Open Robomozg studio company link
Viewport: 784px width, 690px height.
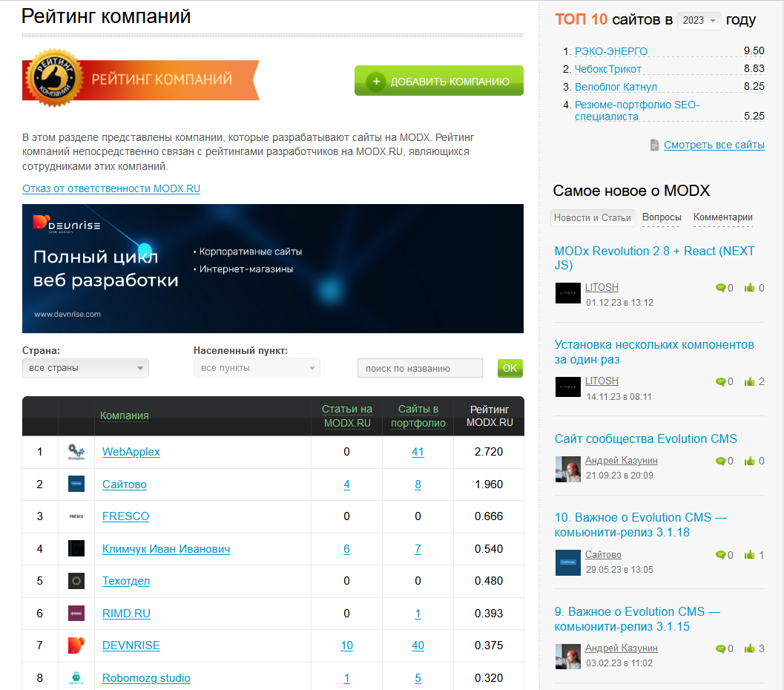146,677
